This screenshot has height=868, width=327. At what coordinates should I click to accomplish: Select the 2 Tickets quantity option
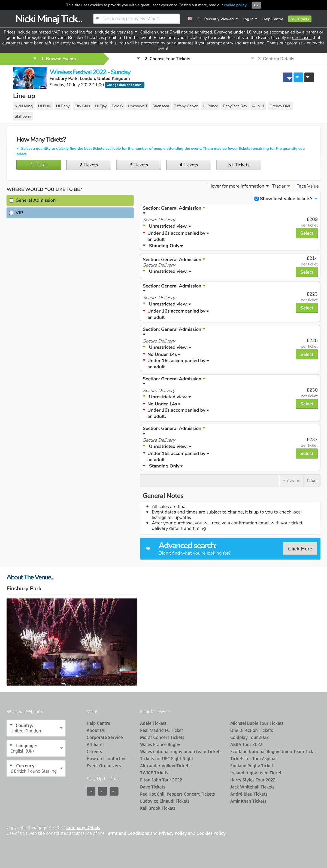tap(89, 165)
